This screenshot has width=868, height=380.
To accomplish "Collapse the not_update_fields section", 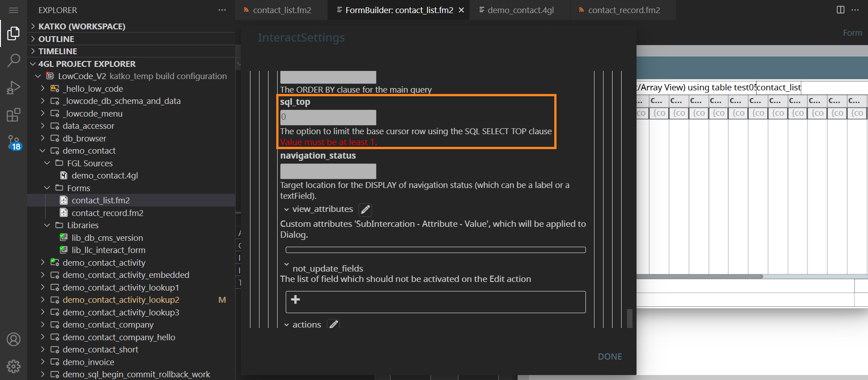I will (x=287, y=264).
